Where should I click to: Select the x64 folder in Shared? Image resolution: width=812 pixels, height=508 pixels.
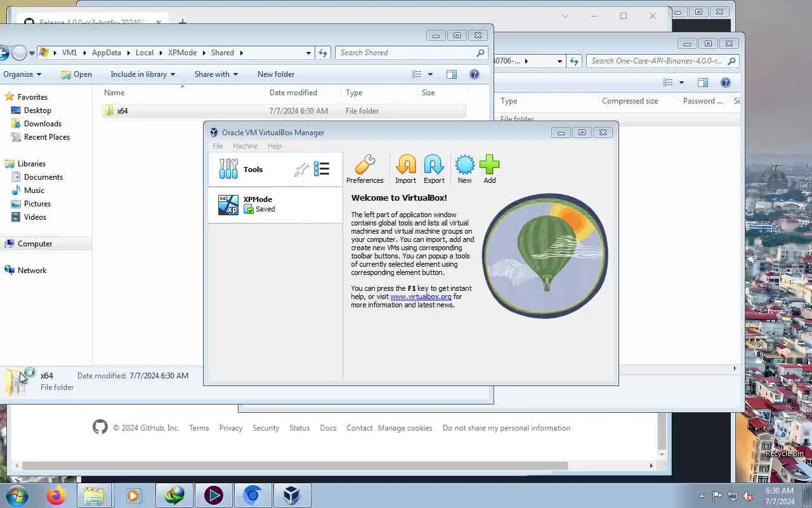(284, 110)
